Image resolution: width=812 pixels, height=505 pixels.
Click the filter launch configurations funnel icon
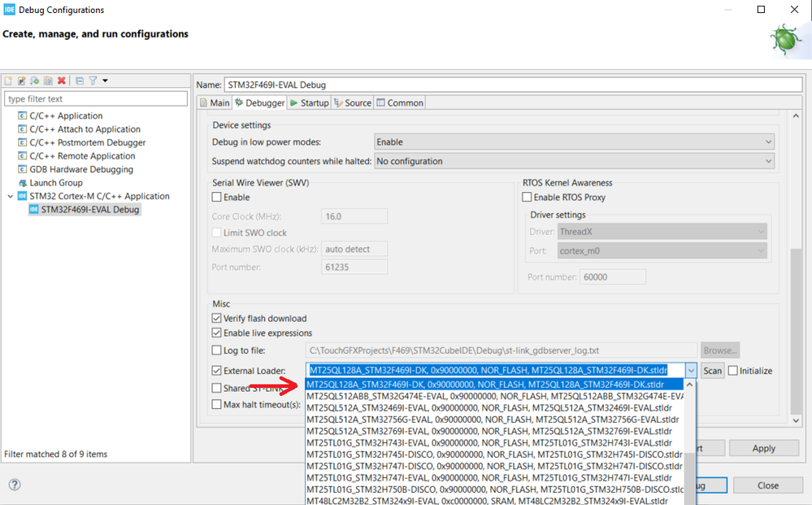coord(93,81)
